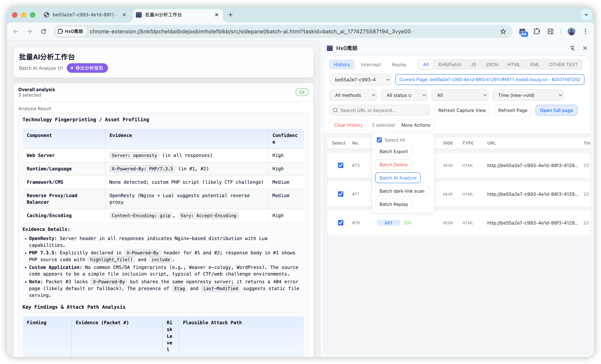Open the Chrome three-dot menu
The height and width of the screenshot is (364, 601).
click(585, 31)
